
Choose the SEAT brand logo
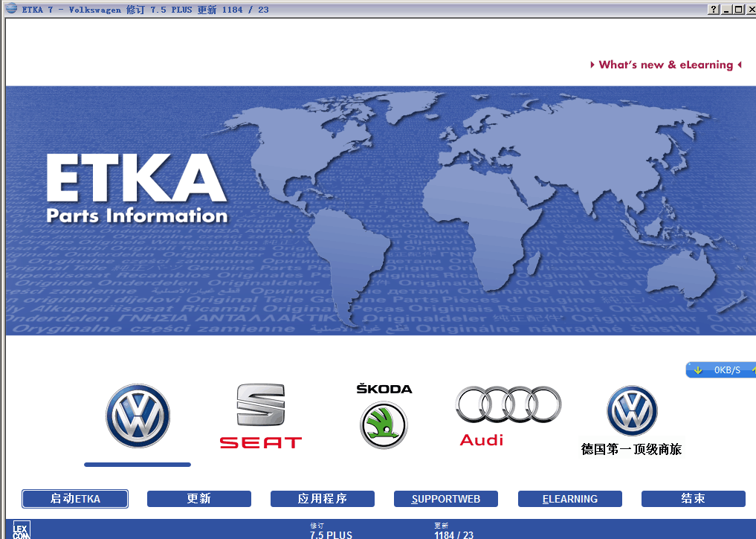pos(261,416)
